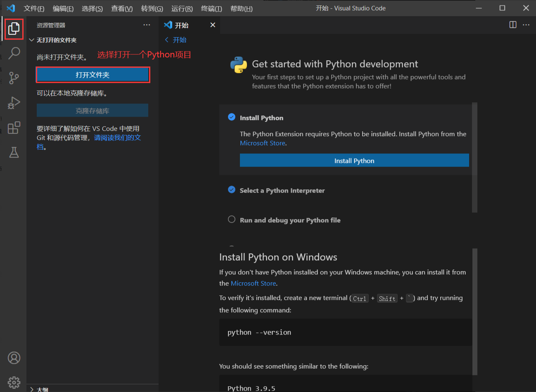Screen dimensions: 536x392
Task: Open the Extensions view
Action: [14, 128]
